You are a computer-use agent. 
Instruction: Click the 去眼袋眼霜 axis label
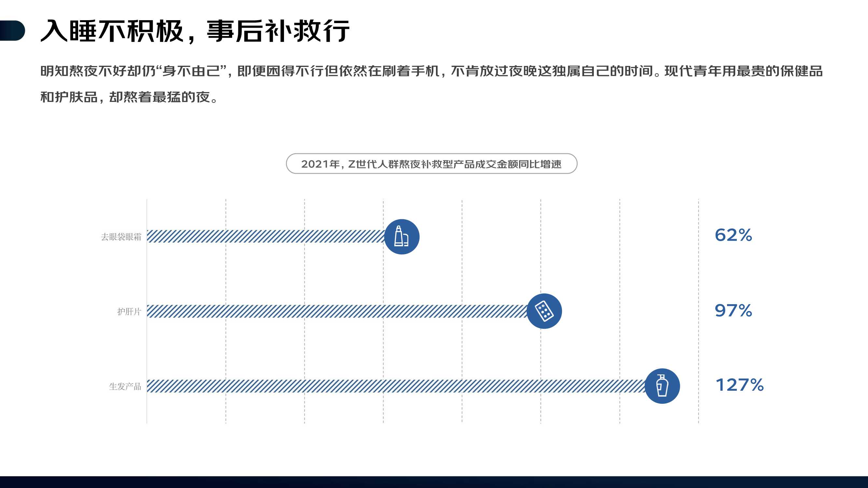click(x=121, y=237)
